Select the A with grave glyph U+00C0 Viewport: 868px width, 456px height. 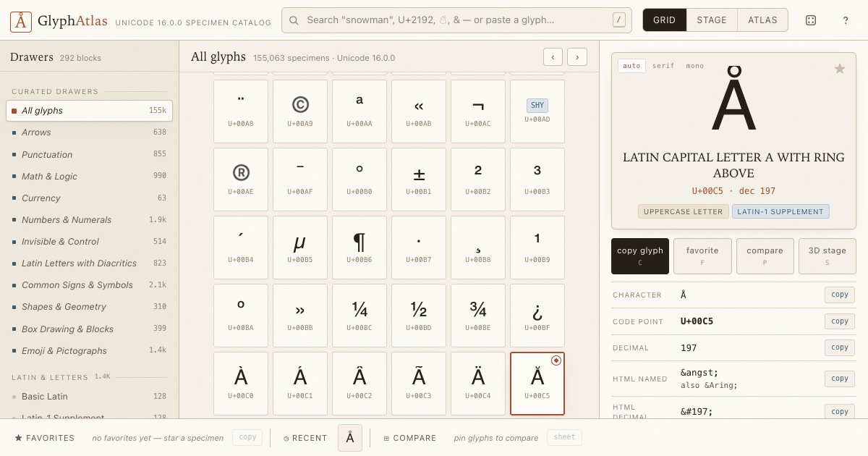click(241, 384)
